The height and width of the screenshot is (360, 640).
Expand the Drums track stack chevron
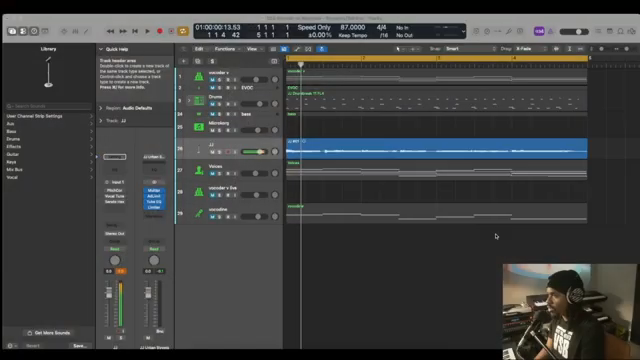point(189,100)
